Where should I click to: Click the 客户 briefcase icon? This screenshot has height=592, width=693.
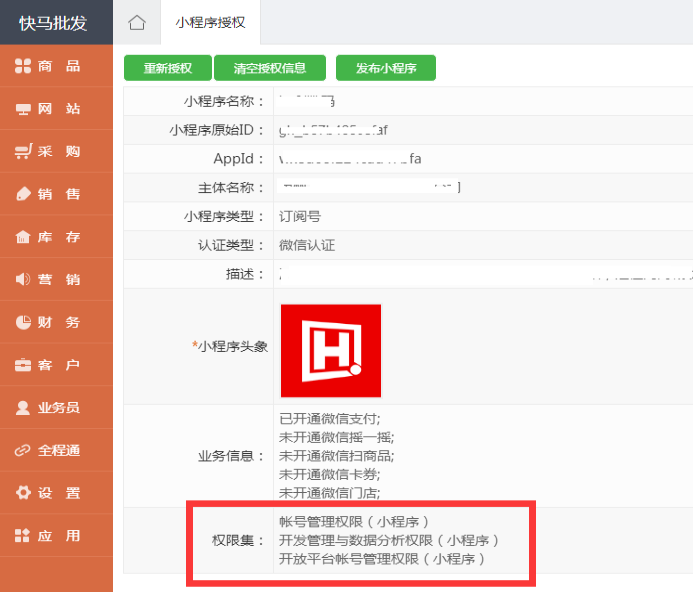click(23, 365)
